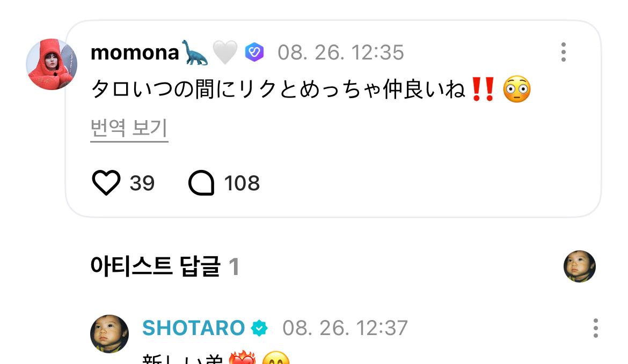
Task: Open comments via the speech bubble icon
Action: [x=201, y=183]
